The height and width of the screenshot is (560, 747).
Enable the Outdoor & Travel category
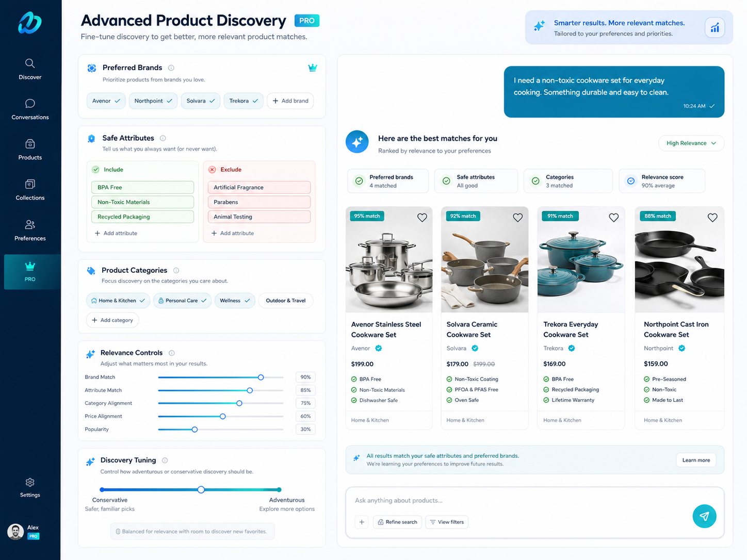tap(286, 301)
